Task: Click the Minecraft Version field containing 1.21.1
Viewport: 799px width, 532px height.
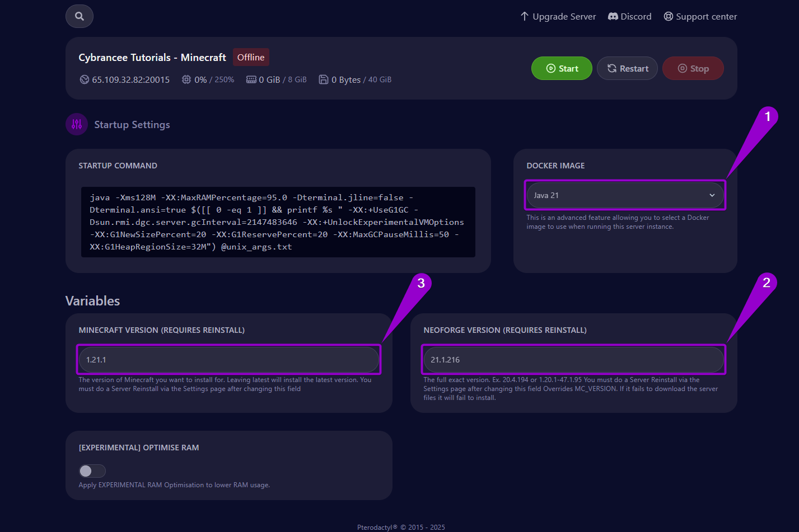Action: [x=228, y=360]
